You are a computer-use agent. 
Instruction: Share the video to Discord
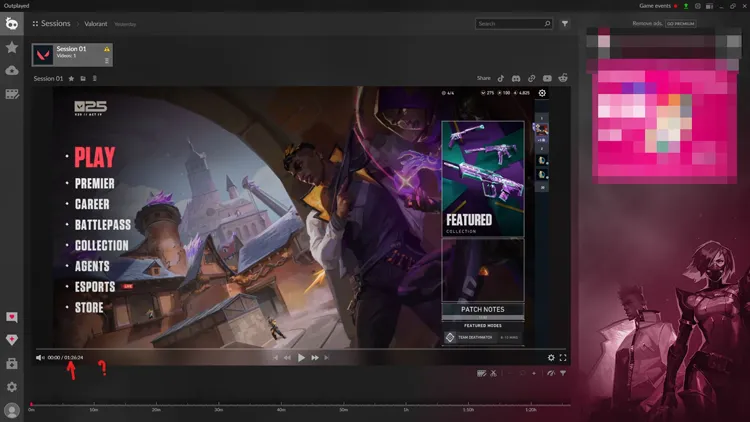(x=517, y=78)
